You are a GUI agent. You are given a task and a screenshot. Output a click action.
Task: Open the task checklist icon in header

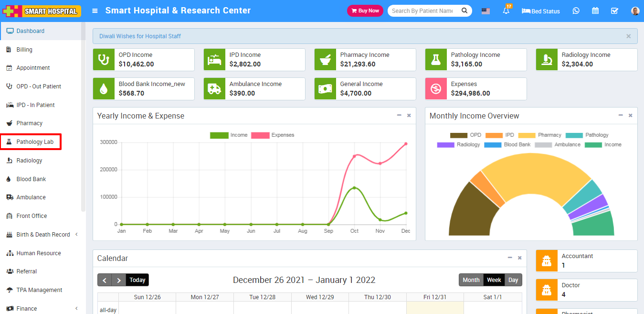point(614,11)
